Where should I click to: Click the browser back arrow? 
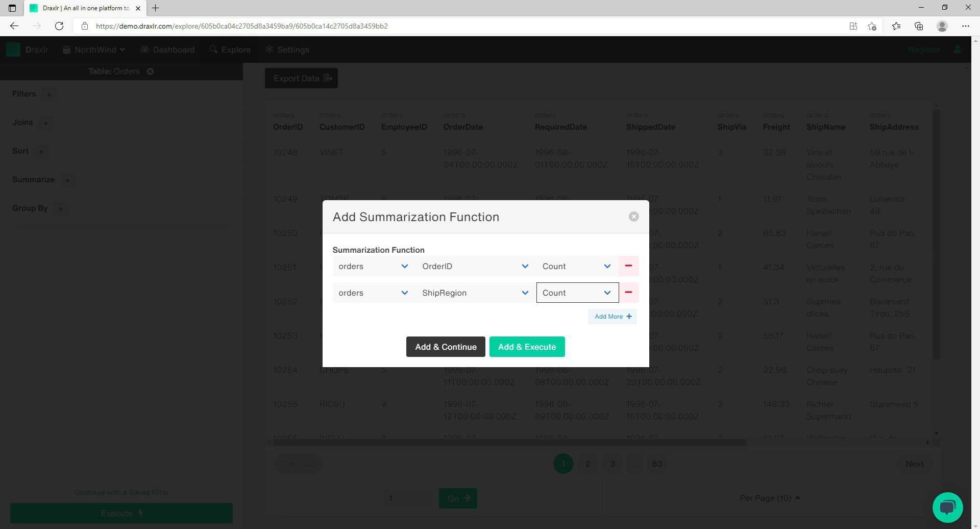(14, 26)
